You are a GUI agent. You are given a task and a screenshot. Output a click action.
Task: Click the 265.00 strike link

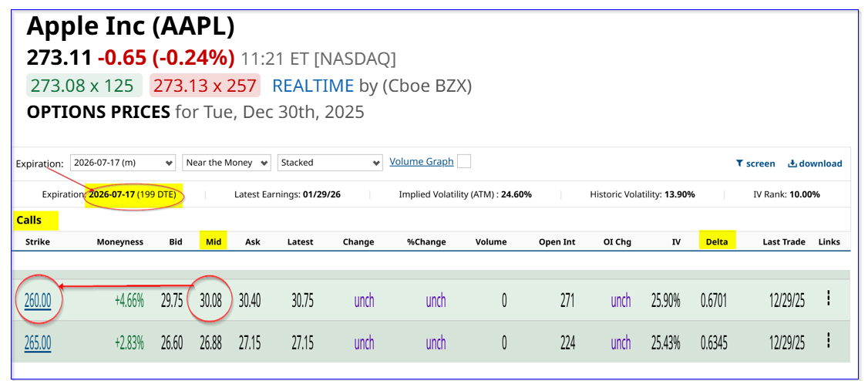pyautogui.click(x=38, y=342)
